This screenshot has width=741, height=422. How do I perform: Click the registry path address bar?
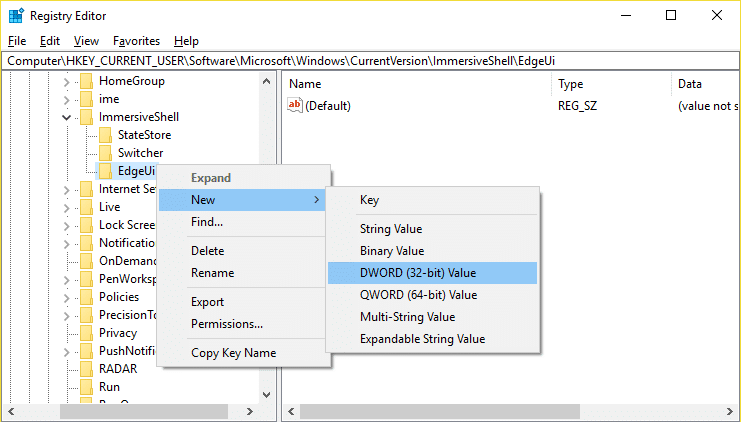370,61
